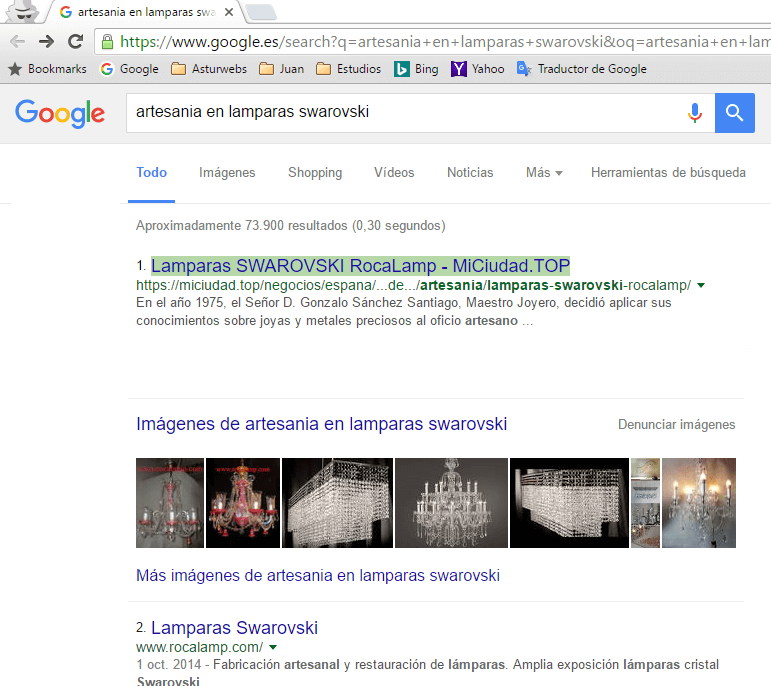The image size is (771, 686).
Task: Click the browser forward arrow
Action: (x=47, y=42)
